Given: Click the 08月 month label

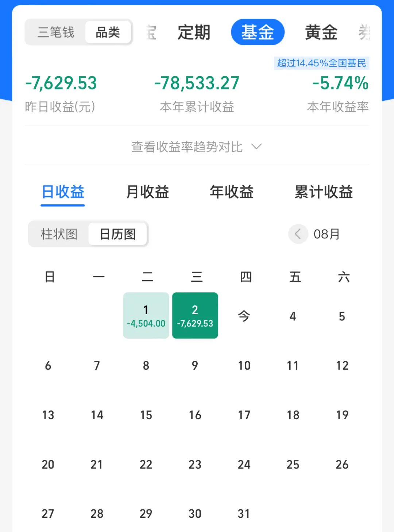Looking at the screenshot, I should click(x=327, y=234).
